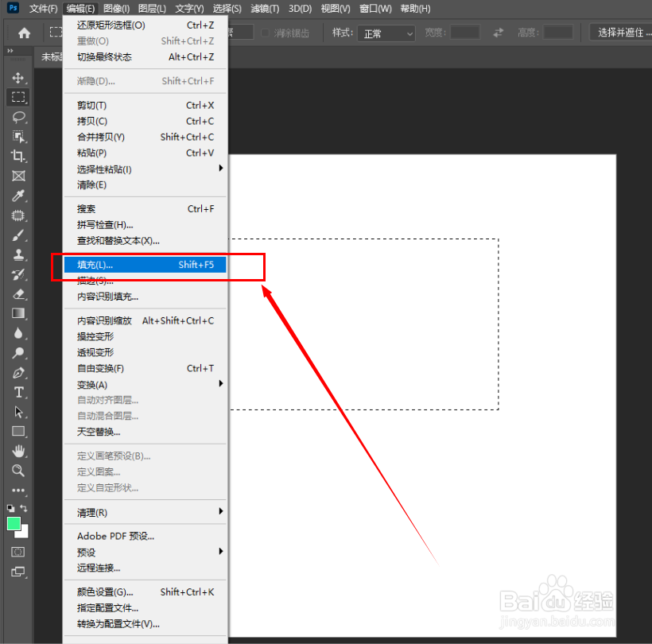The image size is (652, 644).
Task: Change the screen mode
Action: tap(17, 572)
